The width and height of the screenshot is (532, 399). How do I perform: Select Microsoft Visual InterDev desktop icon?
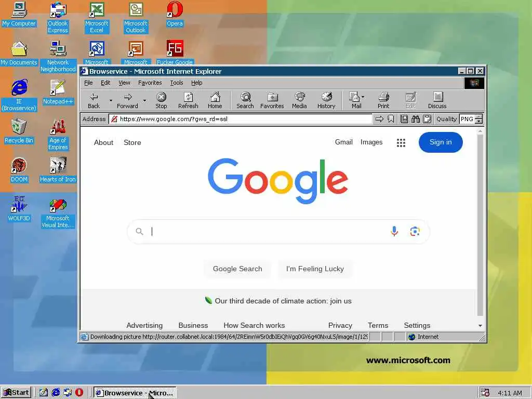pyautogui.click(x=58, y=214)
